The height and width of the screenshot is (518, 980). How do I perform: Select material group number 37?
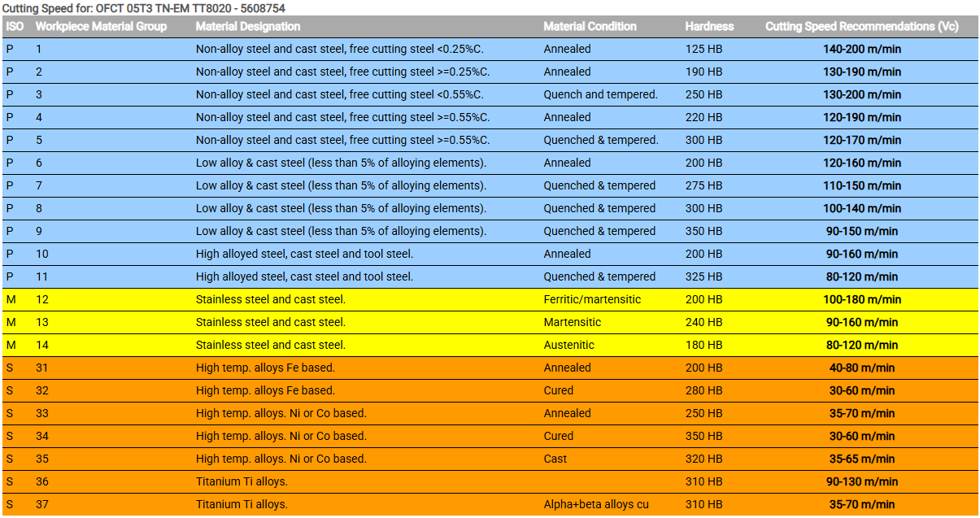[x=42, y=504]
